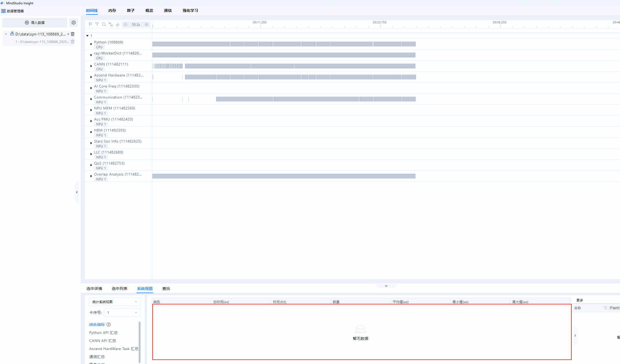620x364 pixels.
Task: Click the ray::WorkerDict timeline bar
Action: coord(284,55)
